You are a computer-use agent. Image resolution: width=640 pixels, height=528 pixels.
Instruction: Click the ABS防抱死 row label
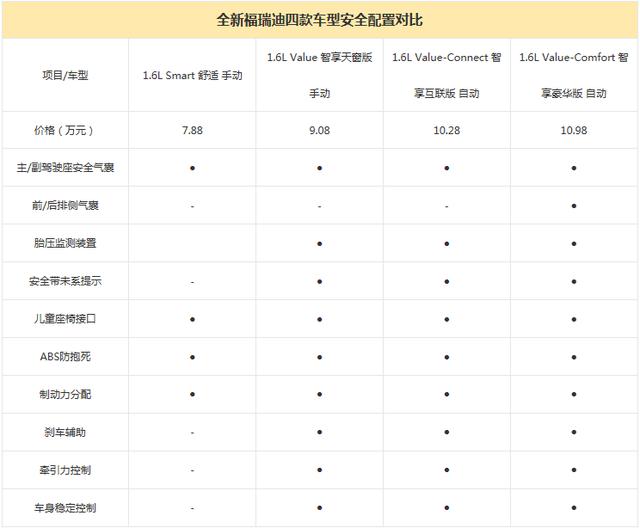pos(65,357)
